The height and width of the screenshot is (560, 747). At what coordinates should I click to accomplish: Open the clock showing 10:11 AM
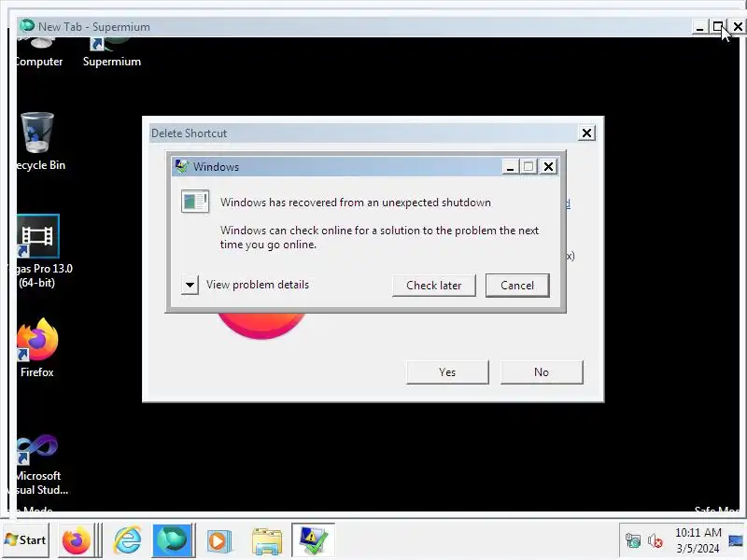698,540
